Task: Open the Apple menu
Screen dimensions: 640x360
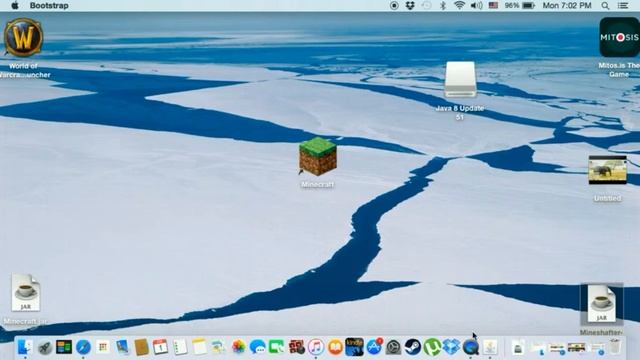Action: [15, 6]
